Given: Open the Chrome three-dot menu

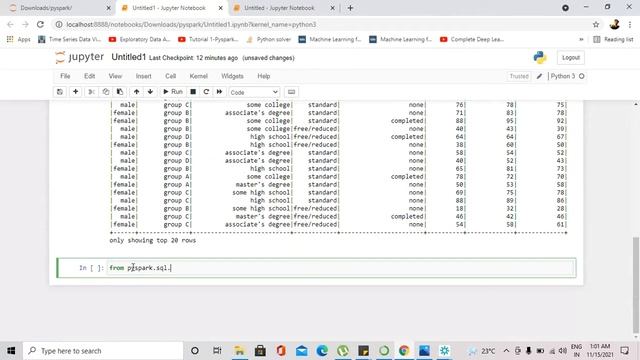Looking at the screenshot, I should click(630, 24).
